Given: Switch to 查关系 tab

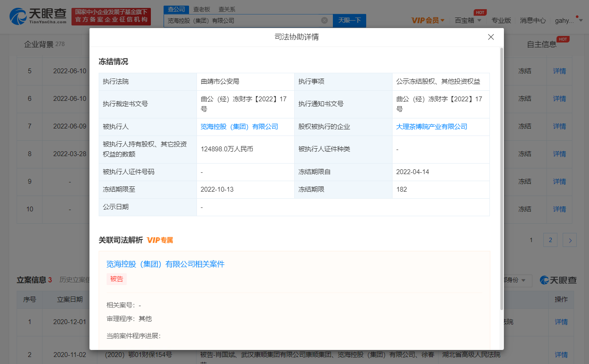Looking at the screenshot, I should click(x=227, y=9).
